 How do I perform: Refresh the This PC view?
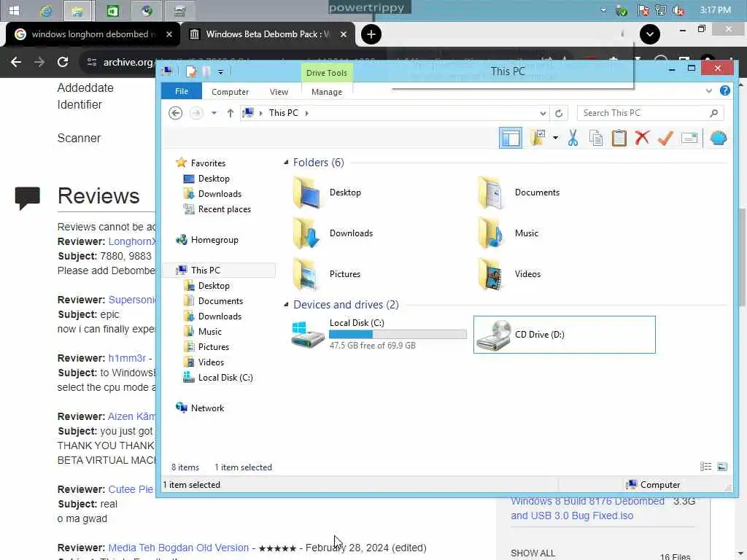(x=559, y=113)
